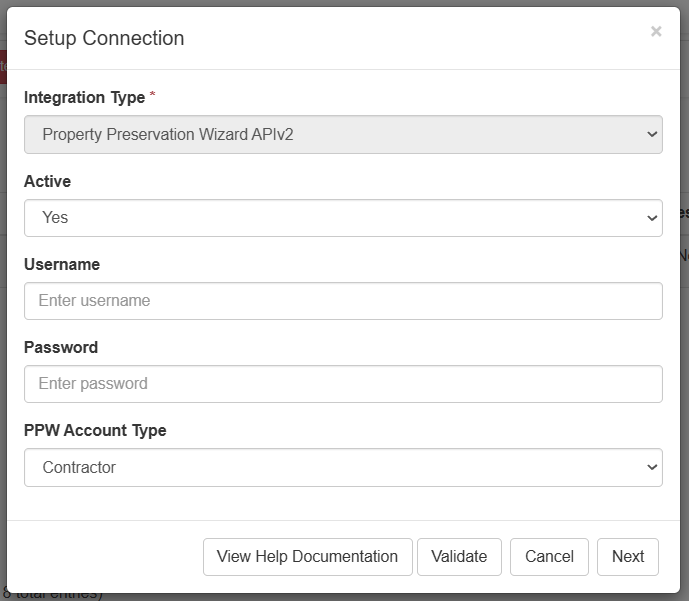Screen dimensions: 689x601
Task: Close the Setup Connection dialog
Action: click(656, 31)
